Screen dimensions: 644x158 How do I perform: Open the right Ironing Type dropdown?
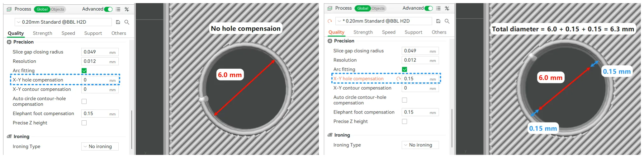pos(420,145)
